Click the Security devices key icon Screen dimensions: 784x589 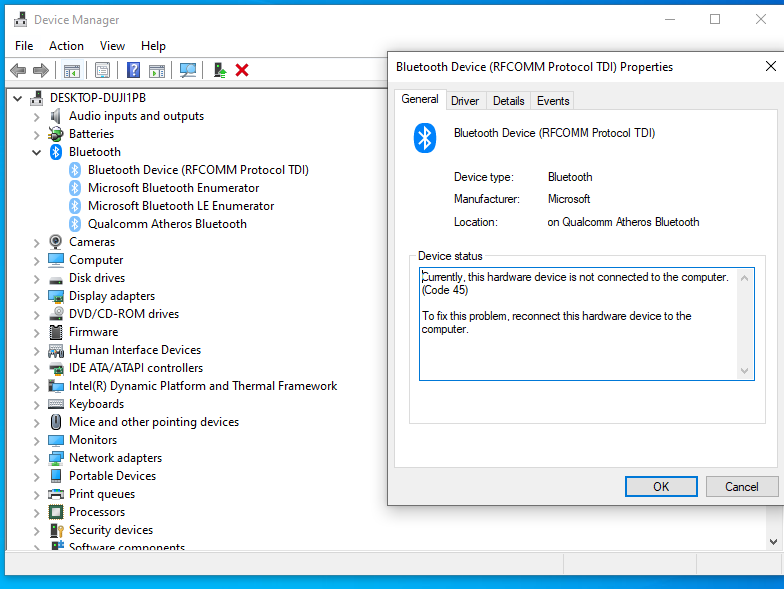(56, 530)
